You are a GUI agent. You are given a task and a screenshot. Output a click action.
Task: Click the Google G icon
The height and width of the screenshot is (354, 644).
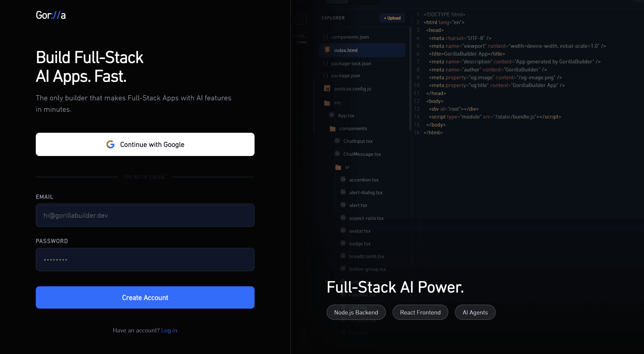pyautogui.click(x=110, y=144)
